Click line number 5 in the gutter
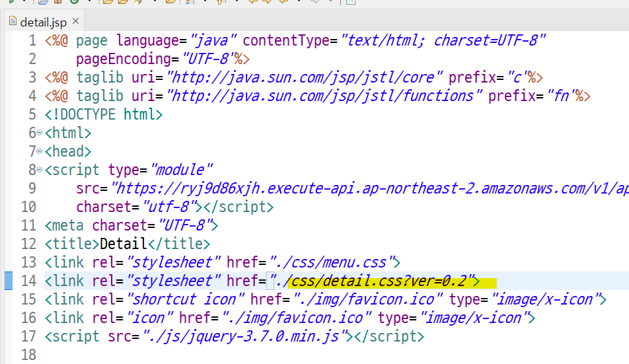This screenshot has height=364, width=629. (x=32, y=114)
